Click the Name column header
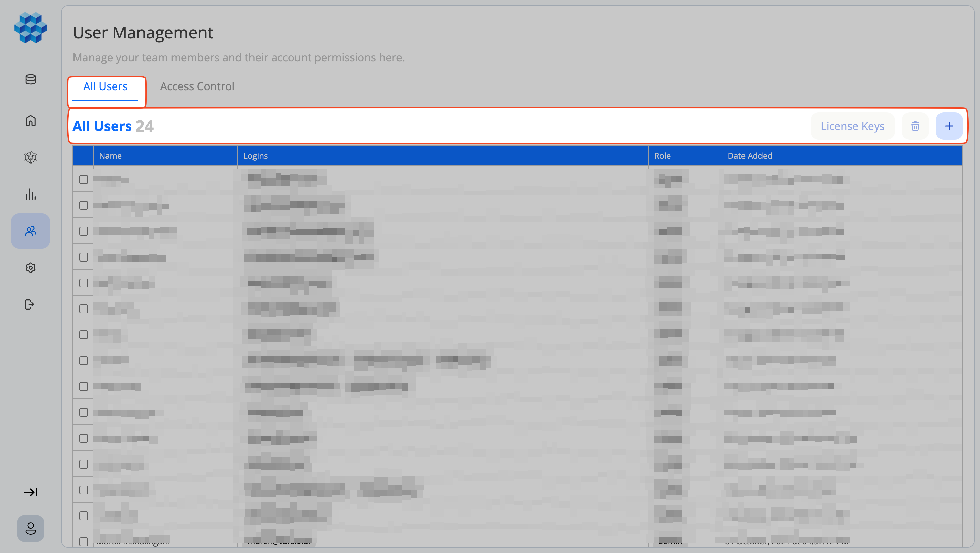Screen dimensions: 980x553 click(x=110, y=155)
